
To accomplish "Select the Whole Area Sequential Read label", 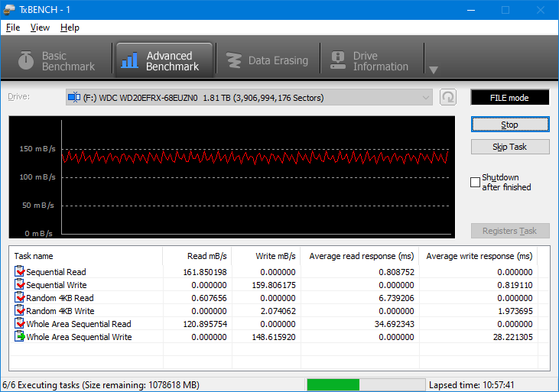I will pyautogui.click(x=79, y=324).
